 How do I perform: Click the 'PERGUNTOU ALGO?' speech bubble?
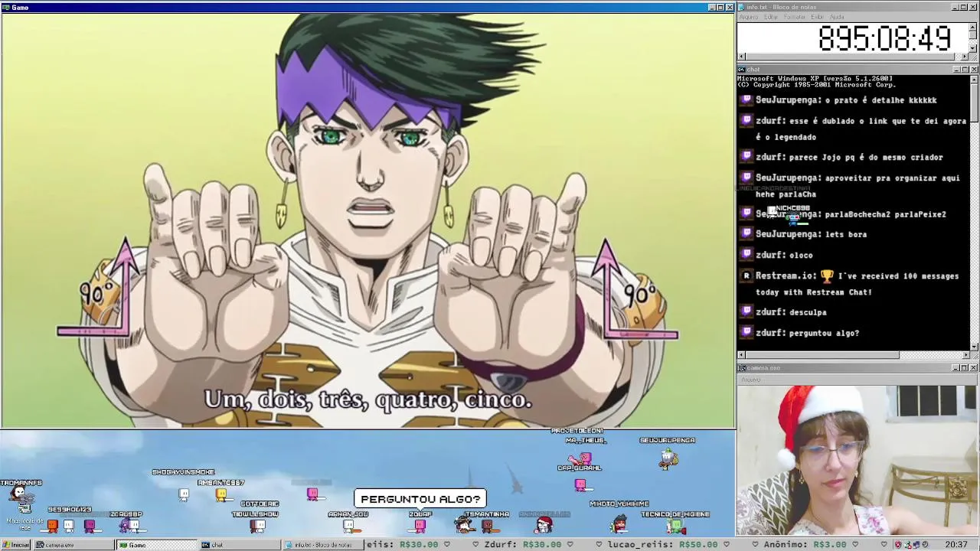tap(420, 499)
